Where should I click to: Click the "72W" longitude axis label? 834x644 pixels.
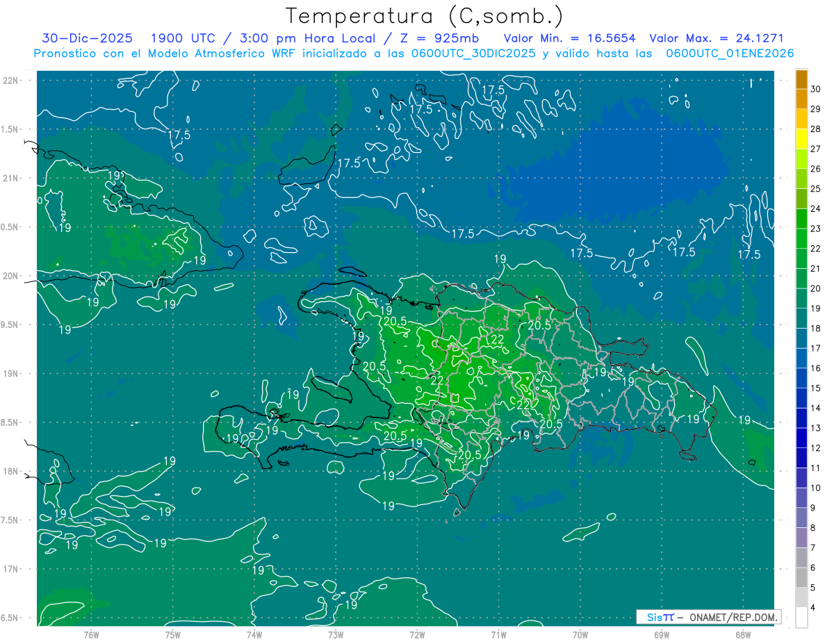point(417,635)
